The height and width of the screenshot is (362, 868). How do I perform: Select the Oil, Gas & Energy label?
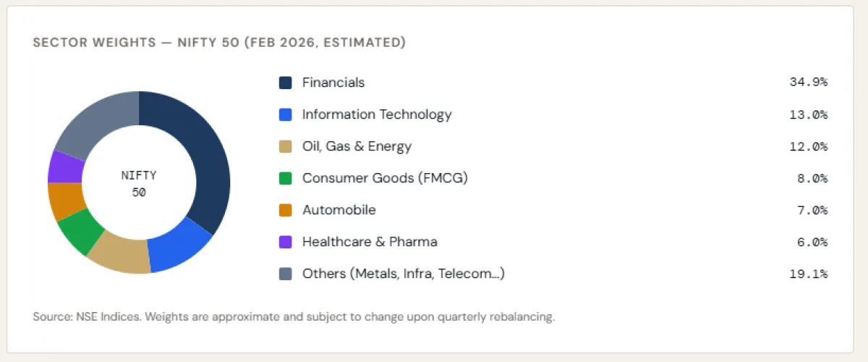pyautogui.click(x=357, y=146)
